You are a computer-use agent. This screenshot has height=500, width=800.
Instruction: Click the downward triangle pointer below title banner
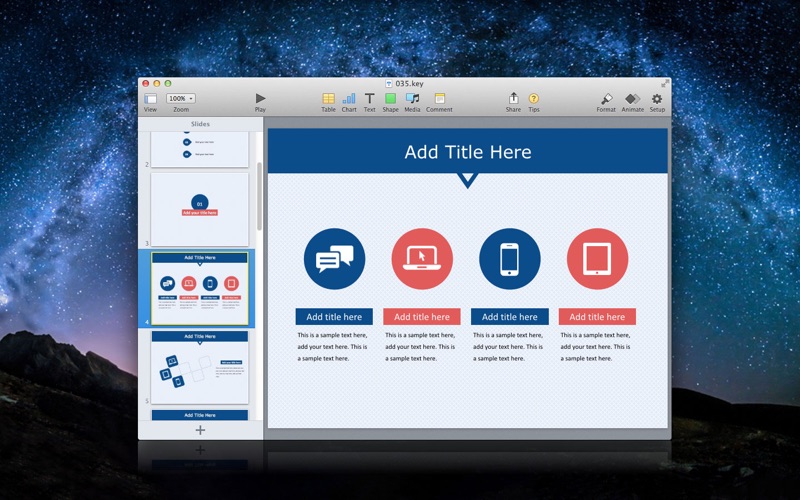[x=467, y=180]
